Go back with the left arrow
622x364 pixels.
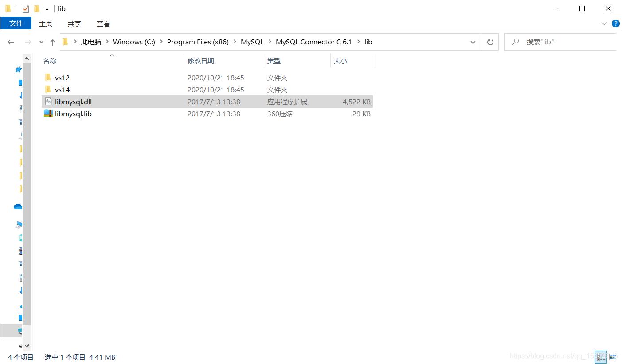point(11,42)
